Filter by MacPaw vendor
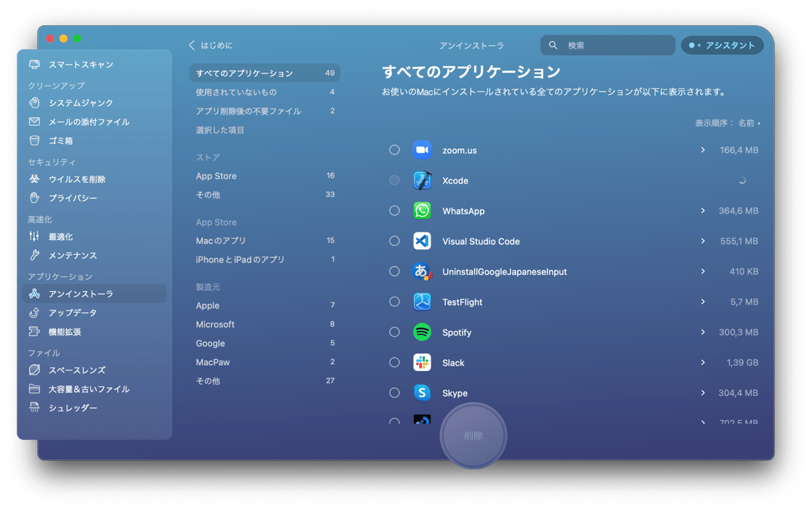The width and height of the screenshot is (812, 510). point(264,362)
